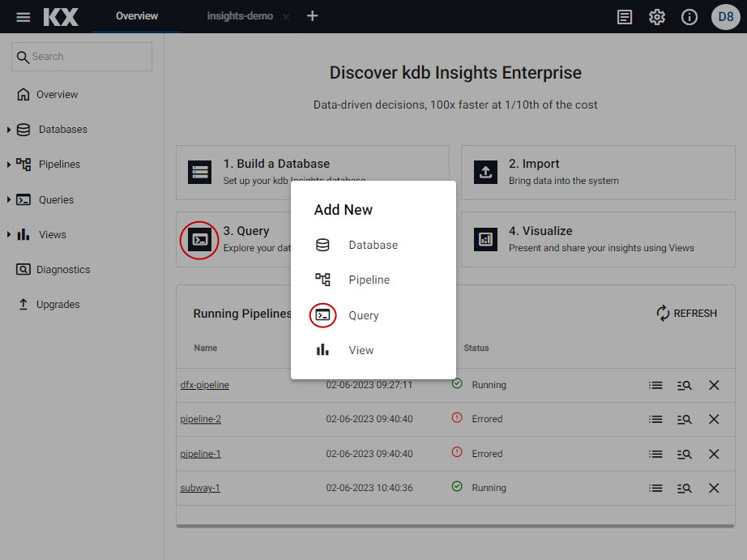The image size is (747, 560).
Task: Click the Running status of subway-1
Action: (x=489, y=488)
